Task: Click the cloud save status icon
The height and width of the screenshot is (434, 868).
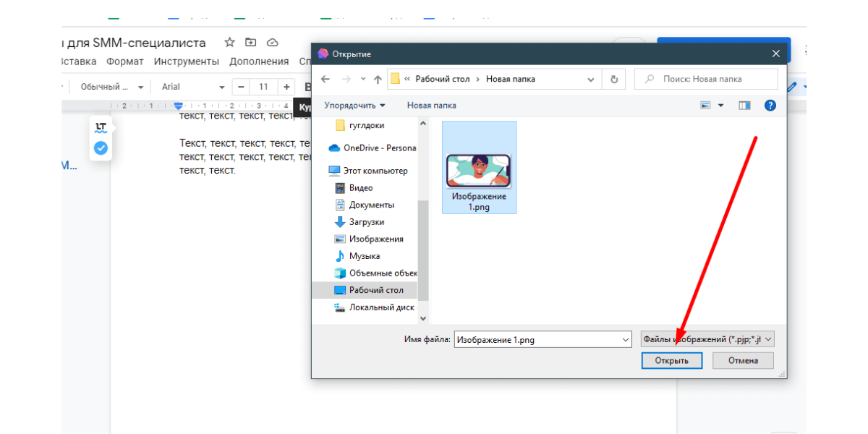Action: (x=273, y=43)
